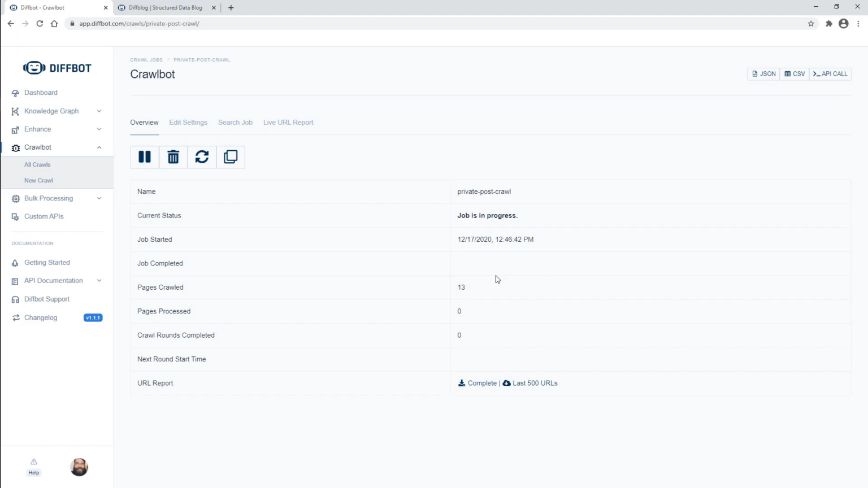Switch to the Edit Settings tab
868x488 pixels.
pos(188,123)
